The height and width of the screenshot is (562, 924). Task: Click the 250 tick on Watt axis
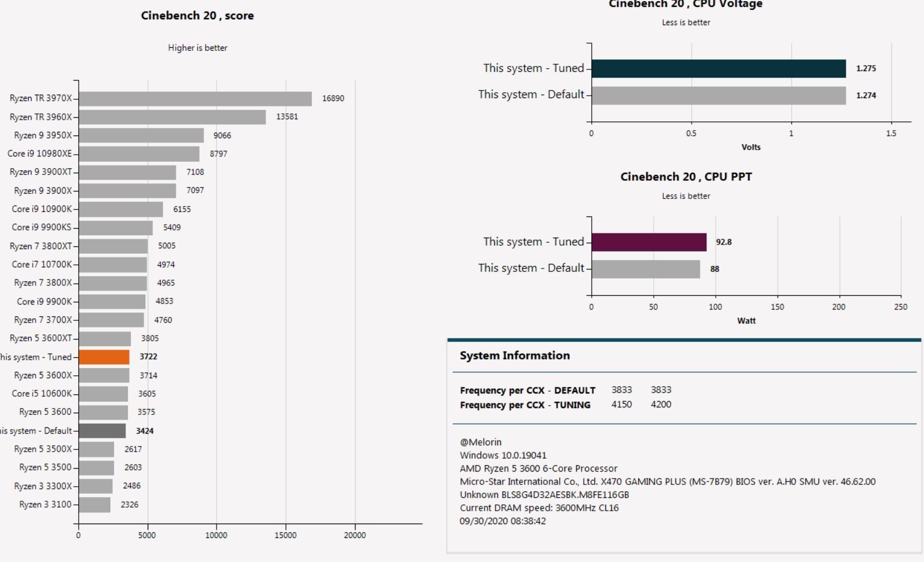pyautogui.click(x=901, y=307)
